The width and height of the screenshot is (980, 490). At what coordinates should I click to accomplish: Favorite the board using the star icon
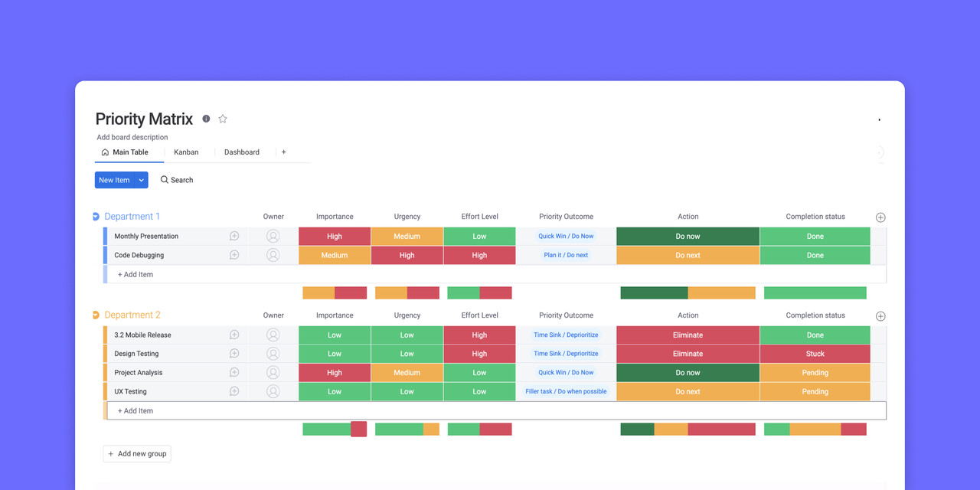click(222, 119)
